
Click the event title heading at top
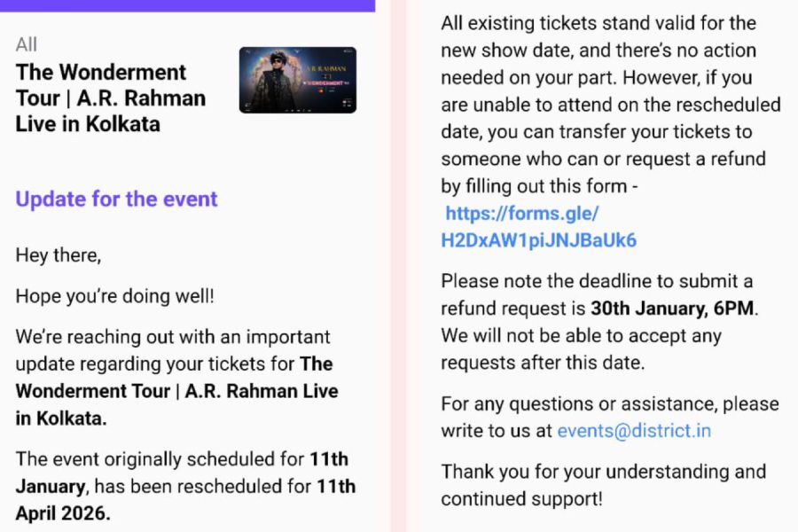110,98
